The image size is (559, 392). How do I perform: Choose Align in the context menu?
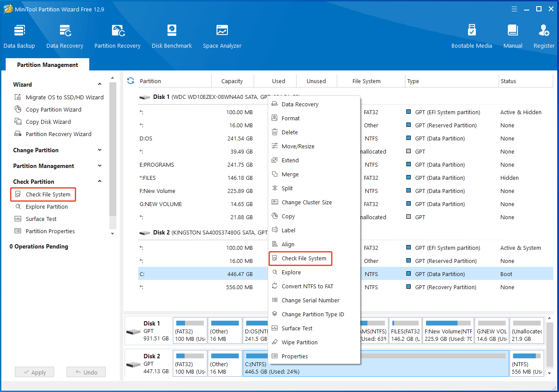314,244
